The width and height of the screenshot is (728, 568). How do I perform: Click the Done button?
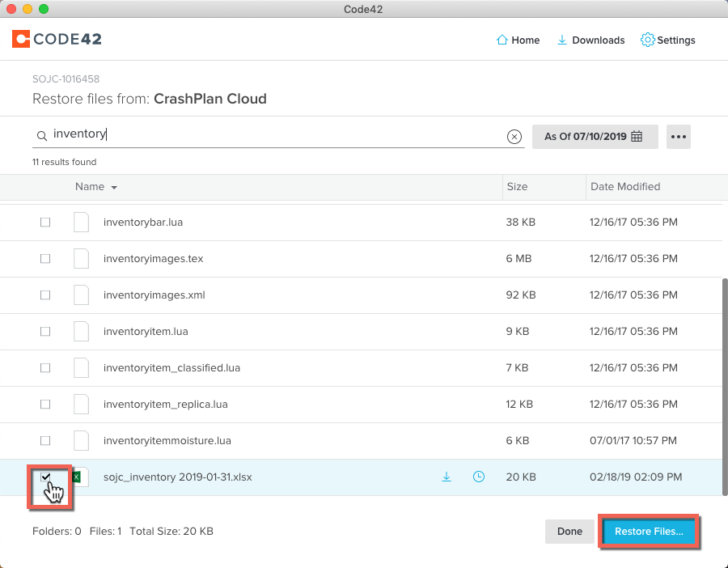point(569,532)
